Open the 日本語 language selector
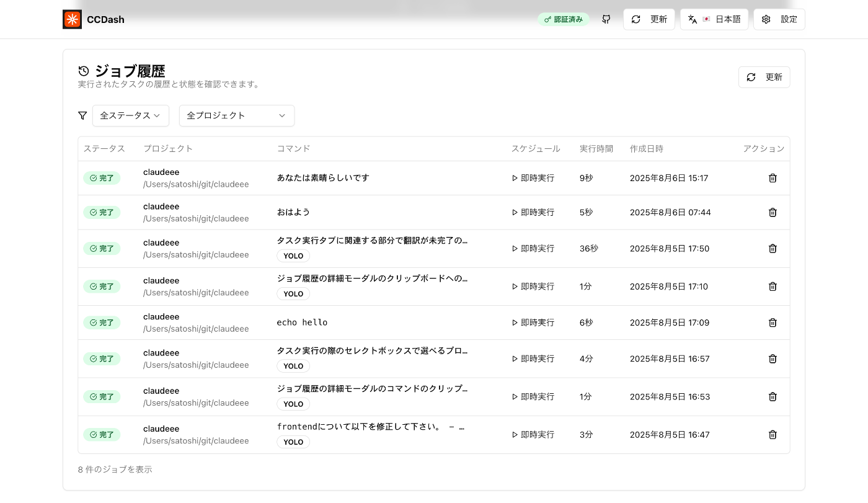 (x=714, y=19)
